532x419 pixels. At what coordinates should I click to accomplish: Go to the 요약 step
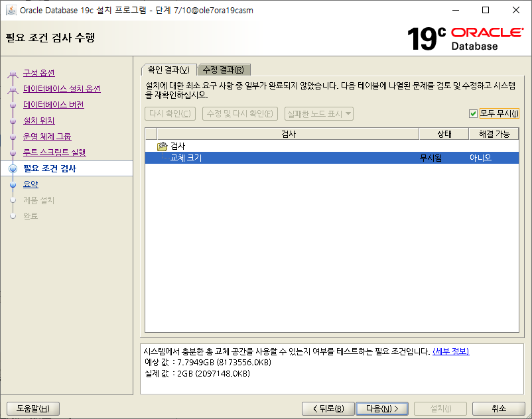pos(31,184)
